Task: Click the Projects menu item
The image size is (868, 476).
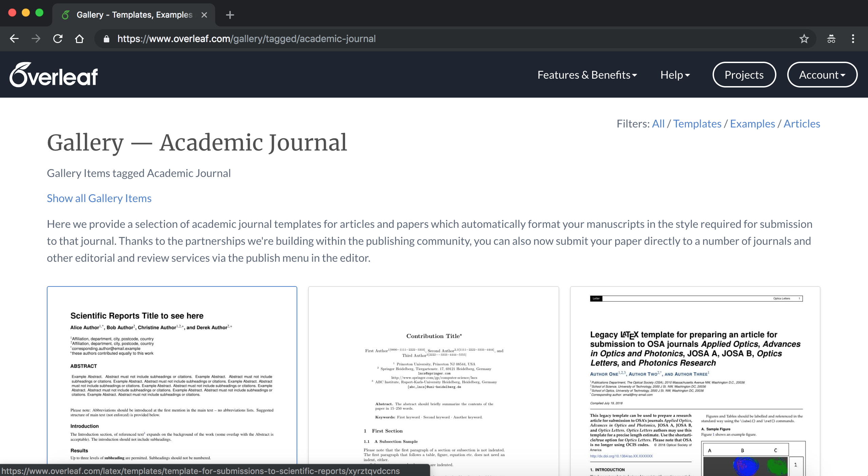Action: click(744, 75)
